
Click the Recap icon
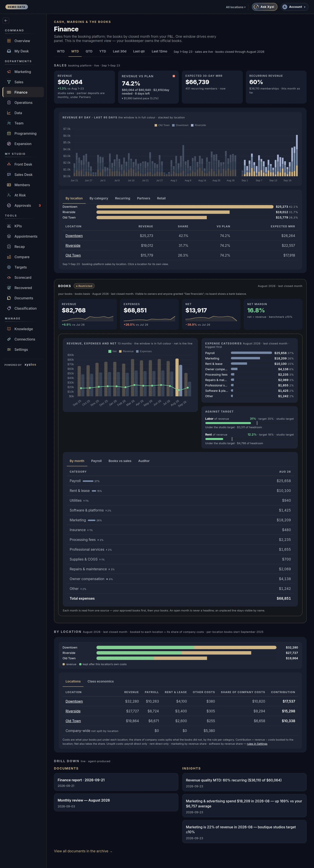tap(9, 247)
